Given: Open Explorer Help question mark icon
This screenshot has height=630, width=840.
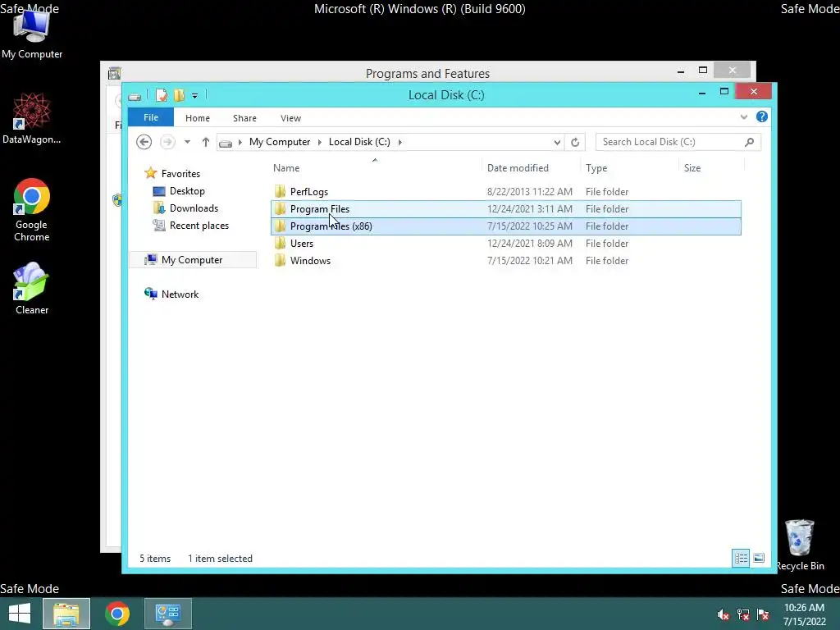Looking at the screenshot, I should coord(762,116).
